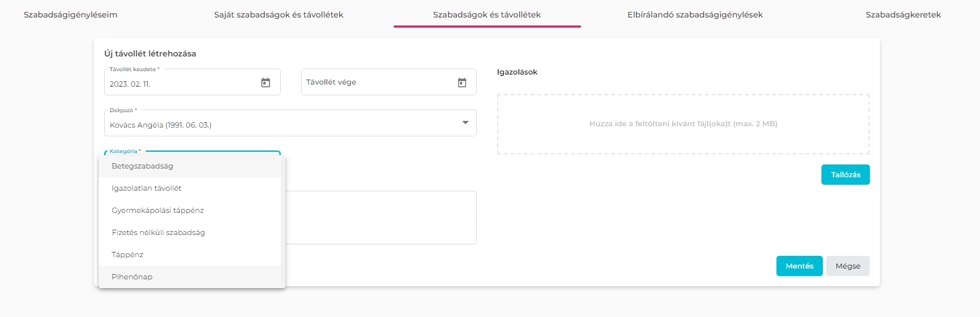Click the file upload drop zone
Viewport: 980px width, 317px height.
click(683, 124)
